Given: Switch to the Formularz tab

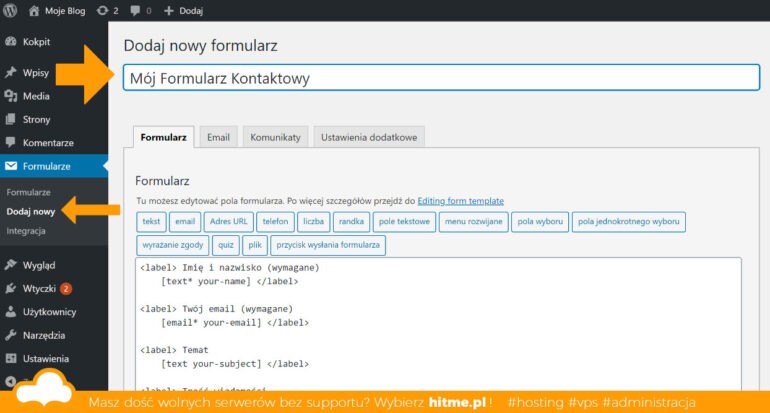Looking at the screenshot, I should 164,137.
